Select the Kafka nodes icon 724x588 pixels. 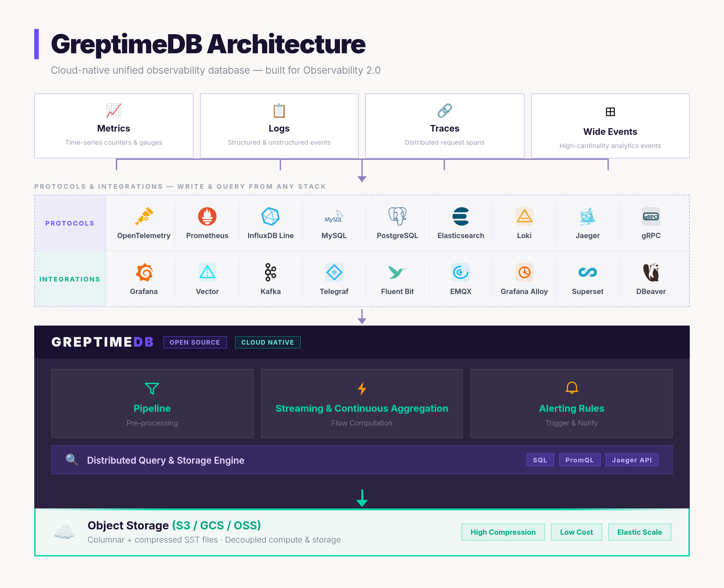(x=271, y=272)
